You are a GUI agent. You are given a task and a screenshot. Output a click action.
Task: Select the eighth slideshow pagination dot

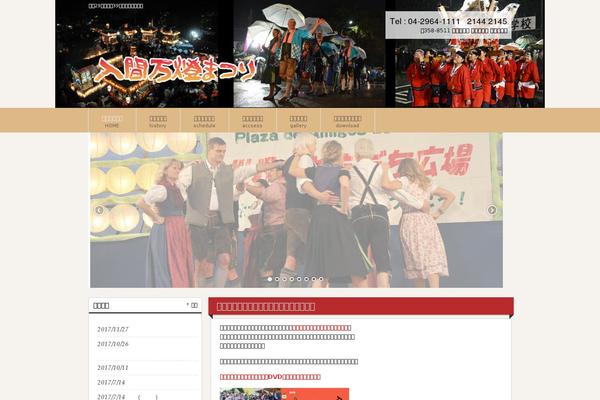point(321,279)
